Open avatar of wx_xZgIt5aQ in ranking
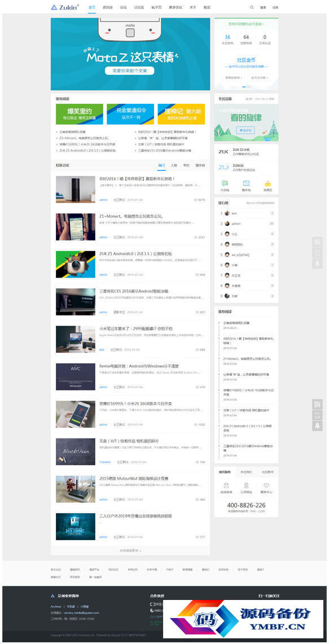The image size is (329, 644). [227, 255]
